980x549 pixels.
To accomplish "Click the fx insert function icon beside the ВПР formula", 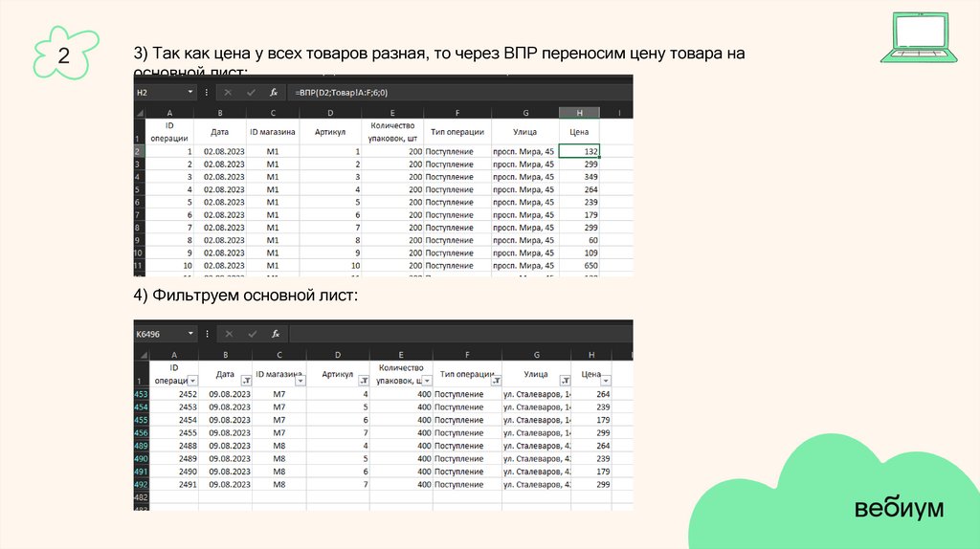I will (273, 93).
